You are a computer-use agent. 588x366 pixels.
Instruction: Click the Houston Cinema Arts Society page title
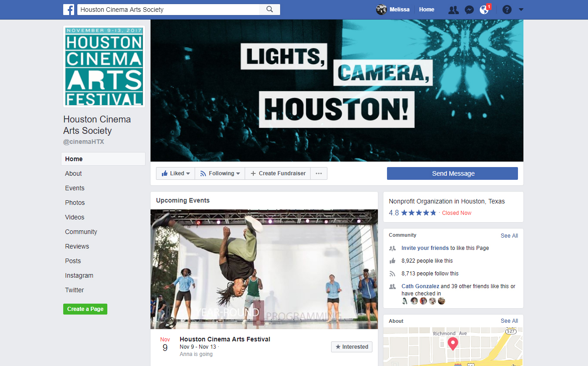(x=97, y=125)
